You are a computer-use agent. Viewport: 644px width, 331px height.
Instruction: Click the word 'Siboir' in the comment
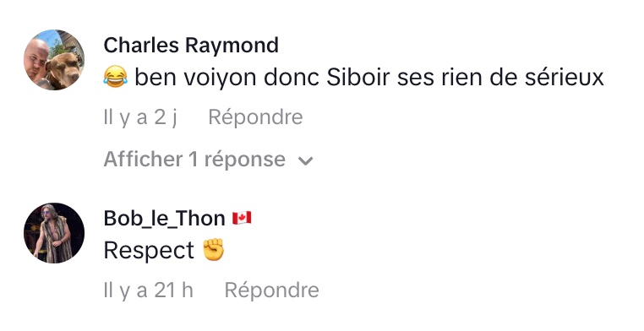[357, 77]
